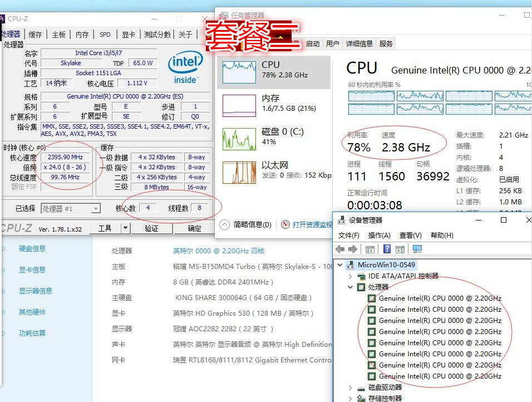Open the 文件(F) menu in Device Manager
Viewport: 532px width, 402px height.
pos(349,236)
